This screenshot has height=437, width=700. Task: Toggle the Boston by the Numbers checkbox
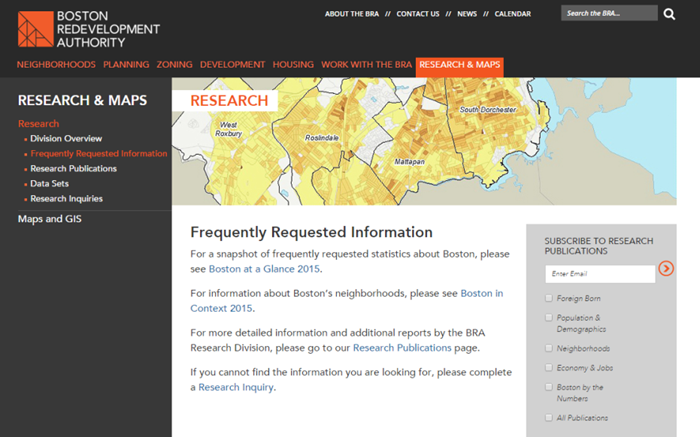coord(549,387)
